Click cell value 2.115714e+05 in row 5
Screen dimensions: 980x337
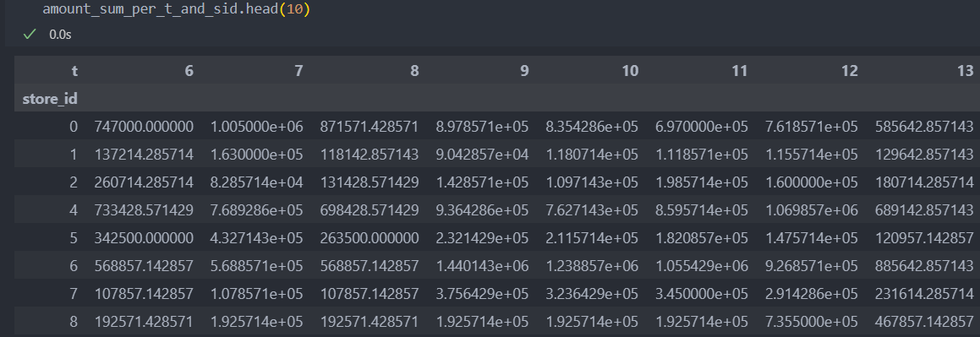[x=592, y=237]
